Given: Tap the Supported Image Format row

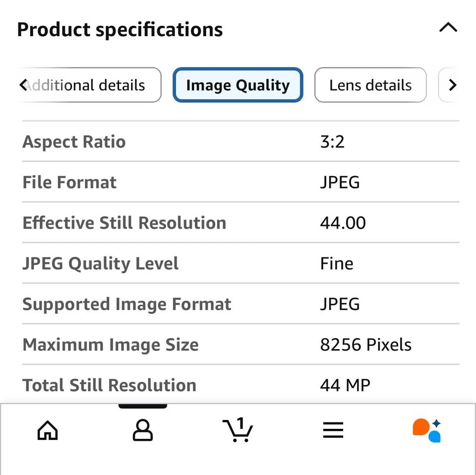Looking at the screenshot, I should [240, 304].
